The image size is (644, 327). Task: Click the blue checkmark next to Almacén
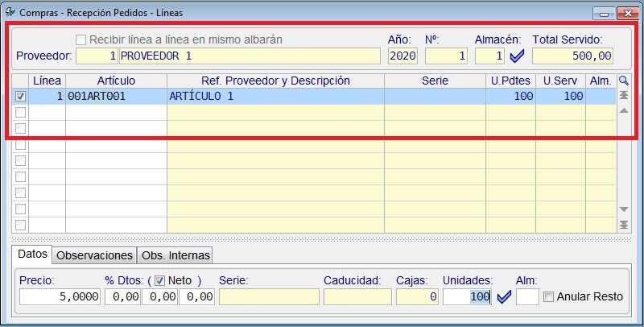coord(517,56)
